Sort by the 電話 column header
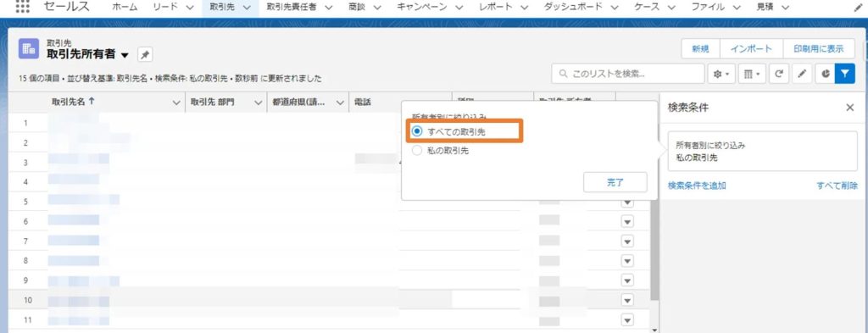868x333 pixels. tap(363, 103)
